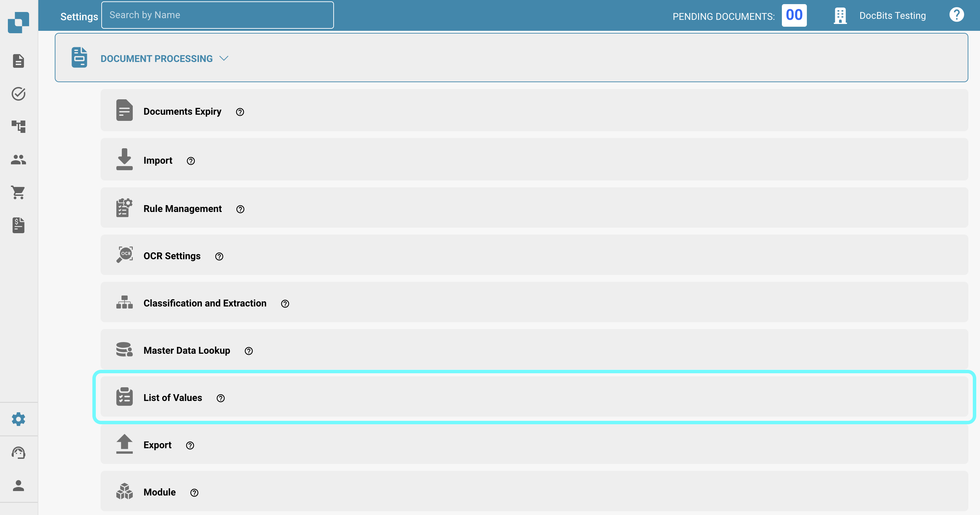Show help for OCR Settings
The height and width of the screenshot is (515, 980).
(x=219, y=256)
